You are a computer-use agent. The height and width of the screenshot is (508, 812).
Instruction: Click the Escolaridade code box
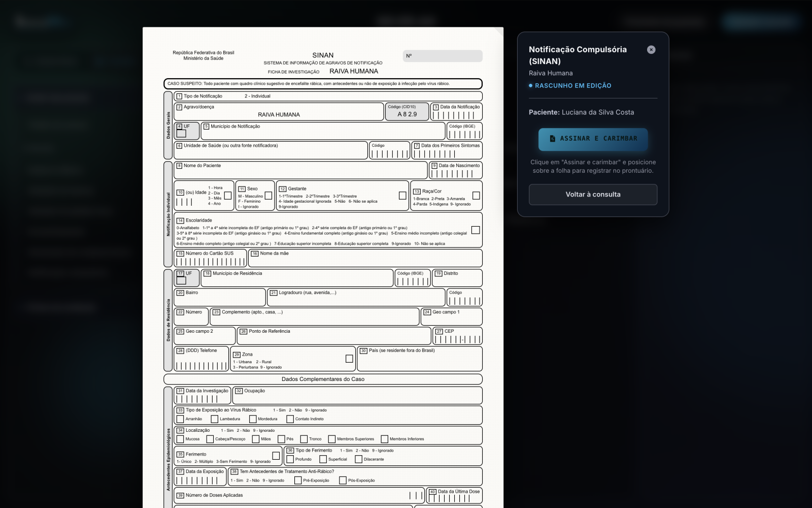pyautogui.click(x=476, y=230)
